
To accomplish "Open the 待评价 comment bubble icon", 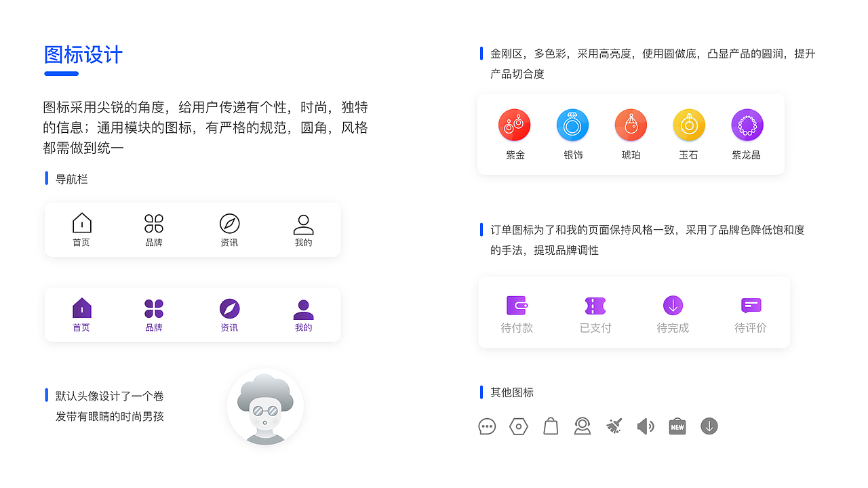I will pos(751,305).
